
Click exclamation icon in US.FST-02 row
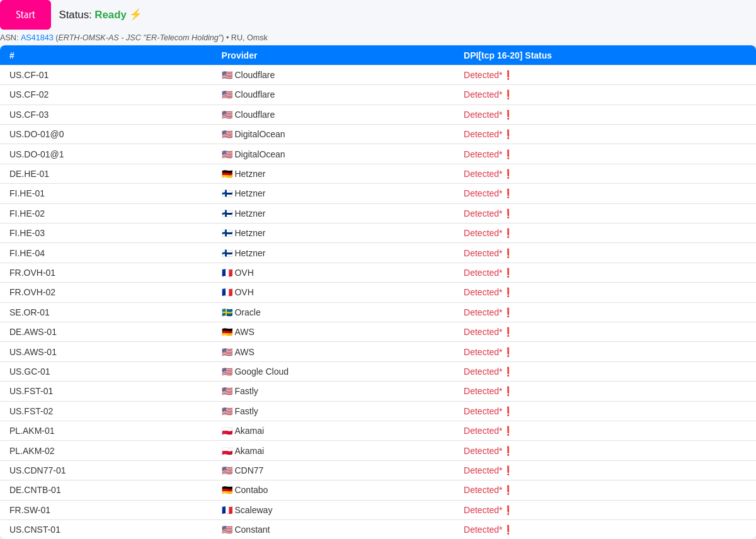(x=508, y=411)
